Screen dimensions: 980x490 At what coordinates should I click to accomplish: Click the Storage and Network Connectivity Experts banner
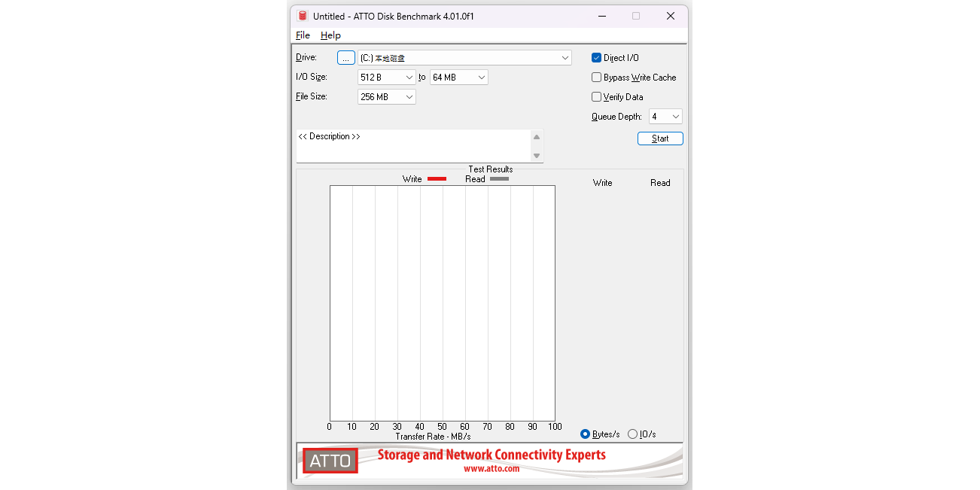coord(492,455)
